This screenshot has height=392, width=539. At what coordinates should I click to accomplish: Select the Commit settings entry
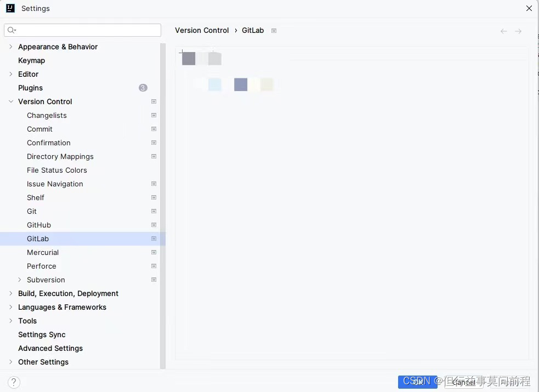(39, 129)
